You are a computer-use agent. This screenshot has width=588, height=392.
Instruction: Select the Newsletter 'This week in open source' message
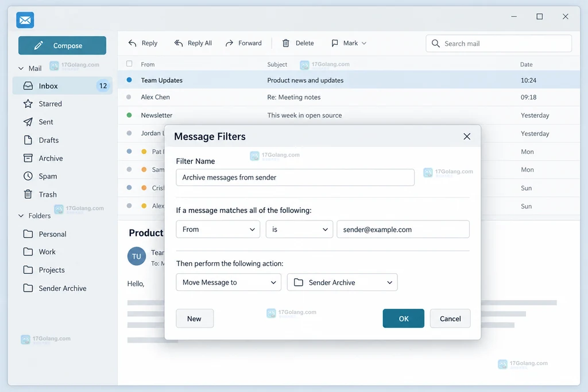pos(349,115)
